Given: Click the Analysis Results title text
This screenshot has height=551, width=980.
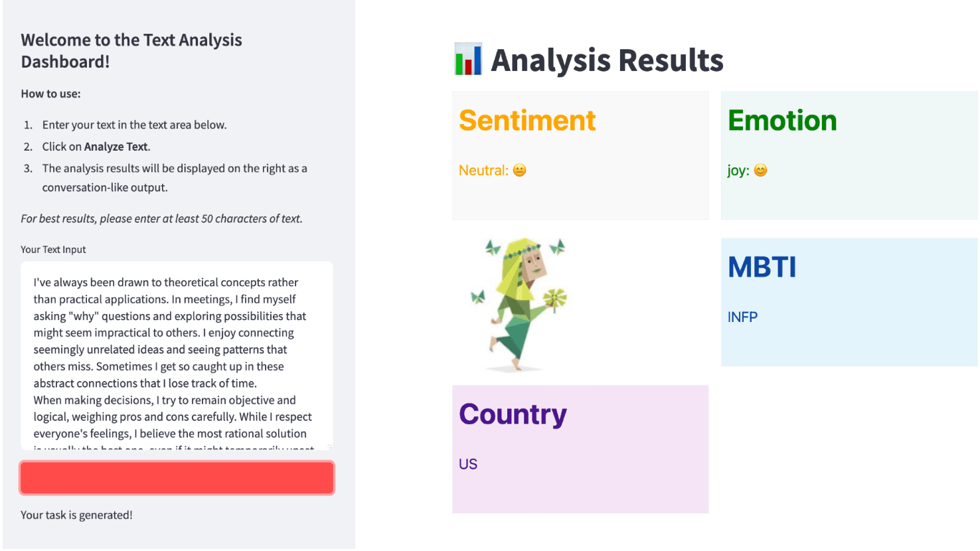Looking at the screenshot, I should (x=607, y=60).
